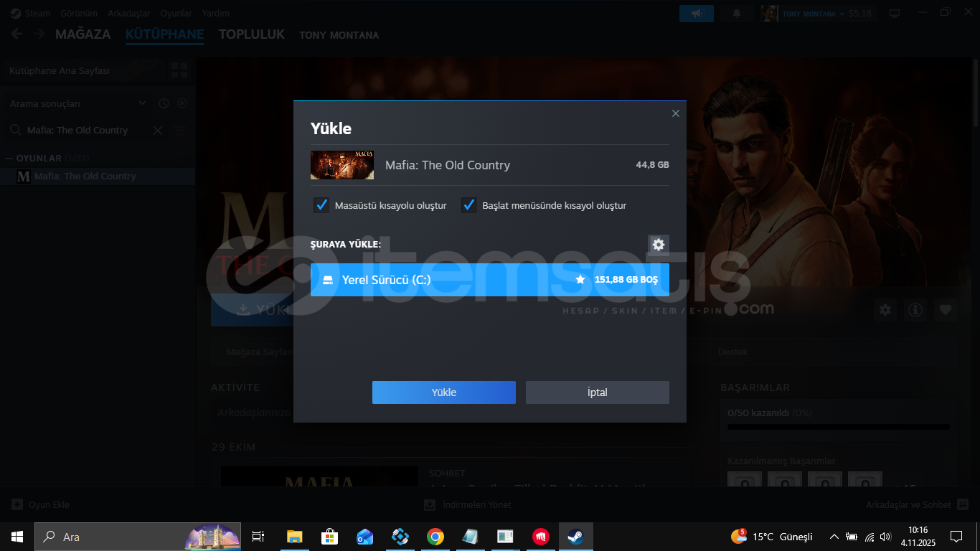
Task: Switch library to grid view icon
Action: 179,70
